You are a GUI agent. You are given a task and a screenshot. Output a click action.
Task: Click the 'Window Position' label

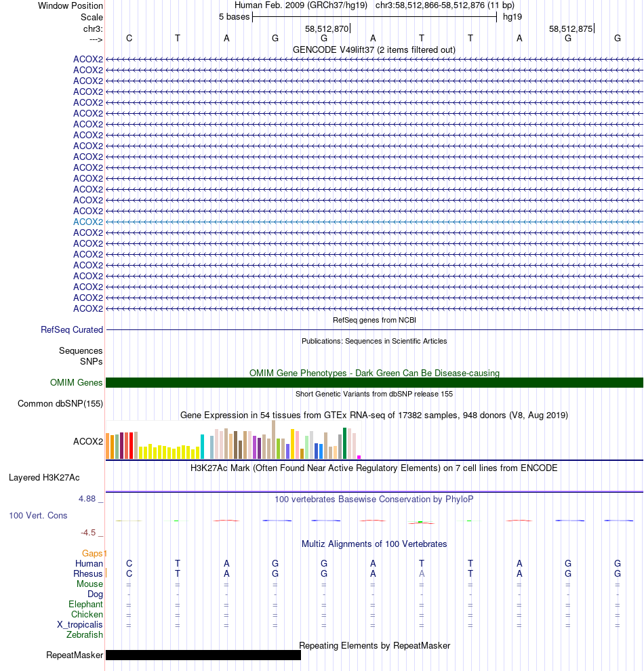pyautogui.click(x=71, y=6)
